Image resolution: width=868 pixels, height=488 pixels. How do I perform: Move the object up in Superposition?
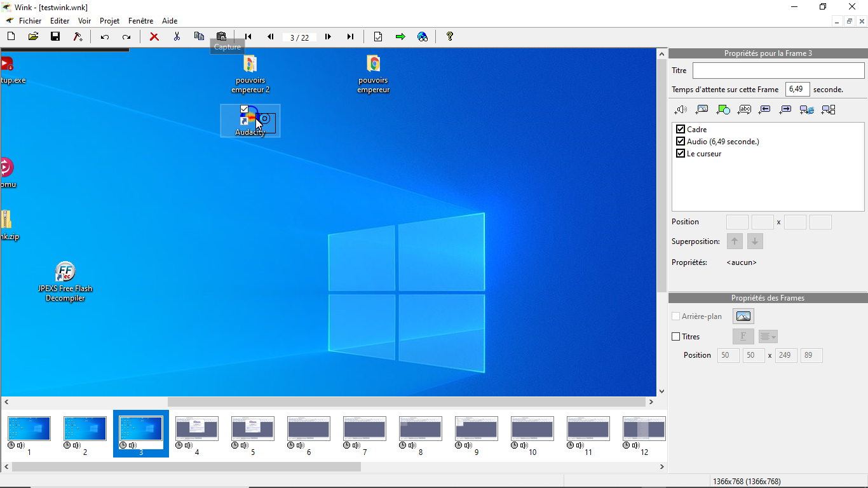click(735, 241)
